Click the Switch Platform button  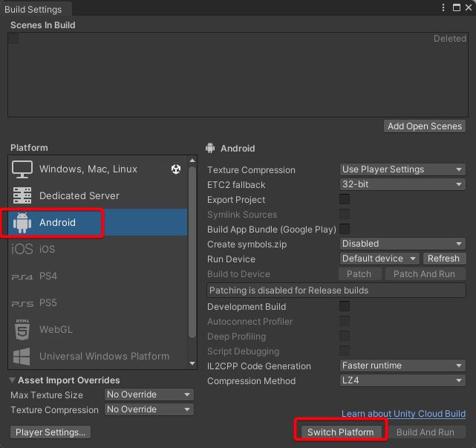(x=341, y=432)
